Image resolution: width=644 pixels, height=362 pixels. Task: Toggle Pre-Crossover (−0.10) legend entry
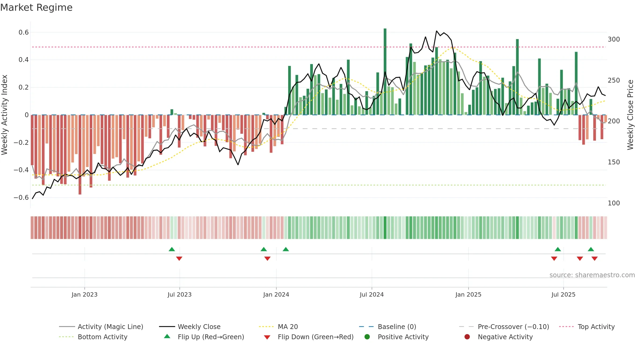(x=504, y=327)
